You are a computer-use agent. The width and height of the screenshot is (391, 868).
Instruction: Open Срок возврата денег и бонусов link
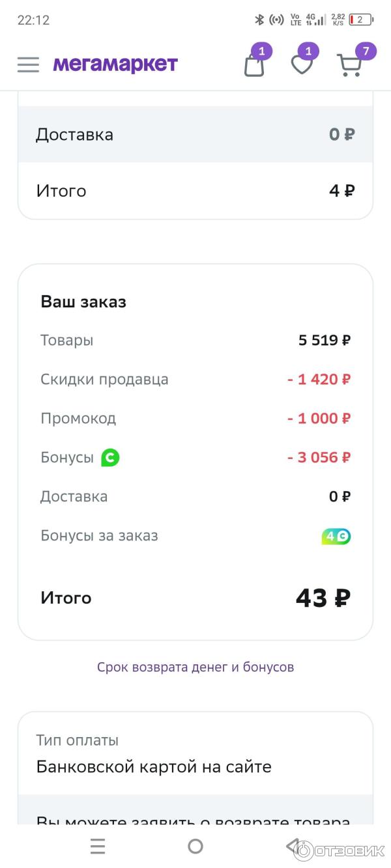(195, 667)
